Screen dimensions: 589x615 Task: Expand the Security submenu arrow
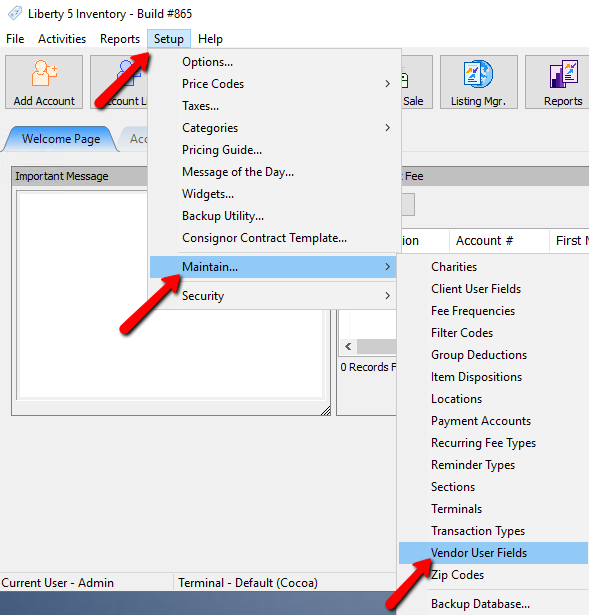[x=387, y=296]
